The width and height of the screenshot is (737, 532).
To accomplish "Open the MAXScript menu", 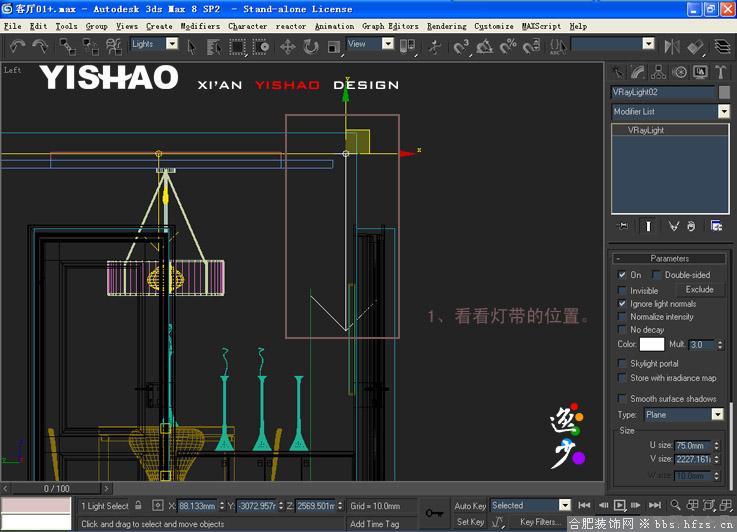I will point(541,26).
